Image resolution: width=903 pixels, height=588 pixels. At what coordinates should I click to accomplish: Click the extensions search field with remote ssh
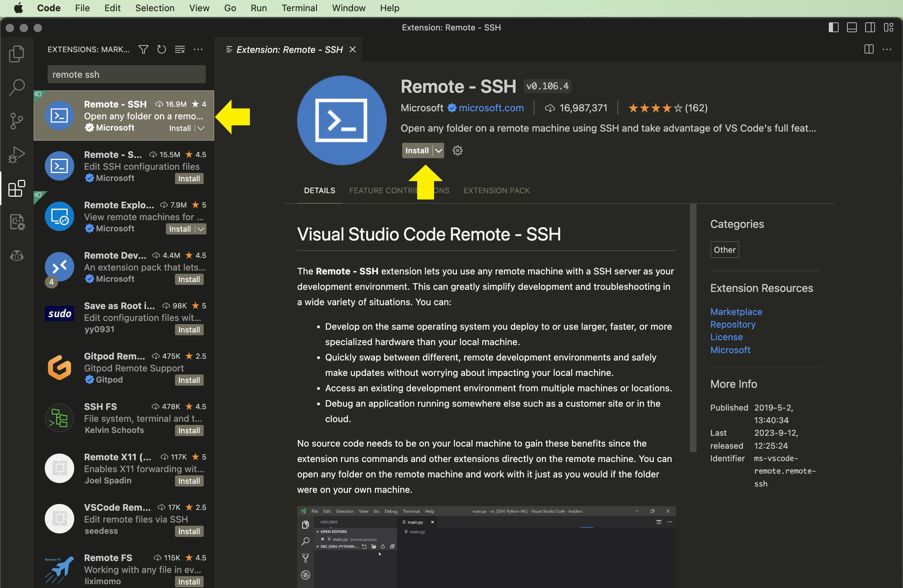coord(126,74)
